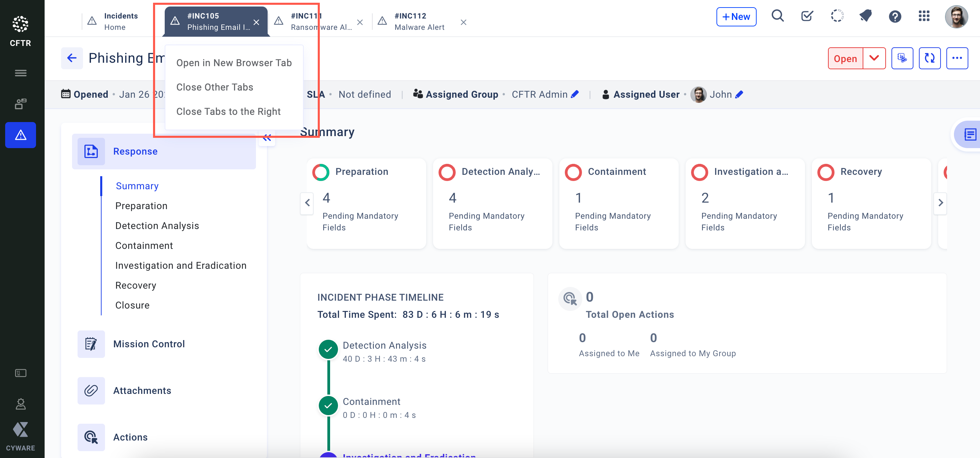980x458 pixels.
Task: Toggle the collapse sidebar left arrow
Action: (268, 138)
